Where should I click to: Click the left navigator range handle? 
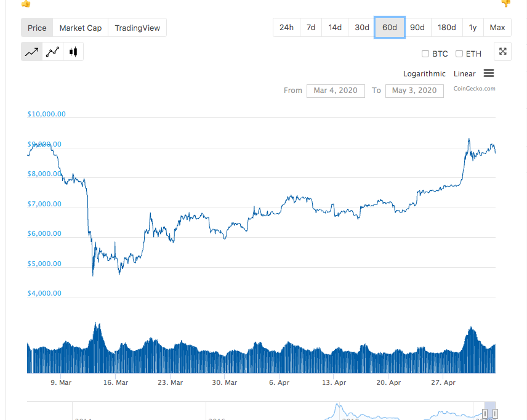pos(485,413)
